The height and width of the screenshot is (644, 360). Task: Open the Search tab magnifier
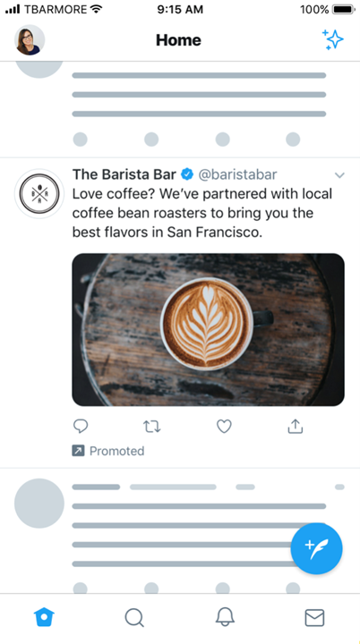point(134,617)
